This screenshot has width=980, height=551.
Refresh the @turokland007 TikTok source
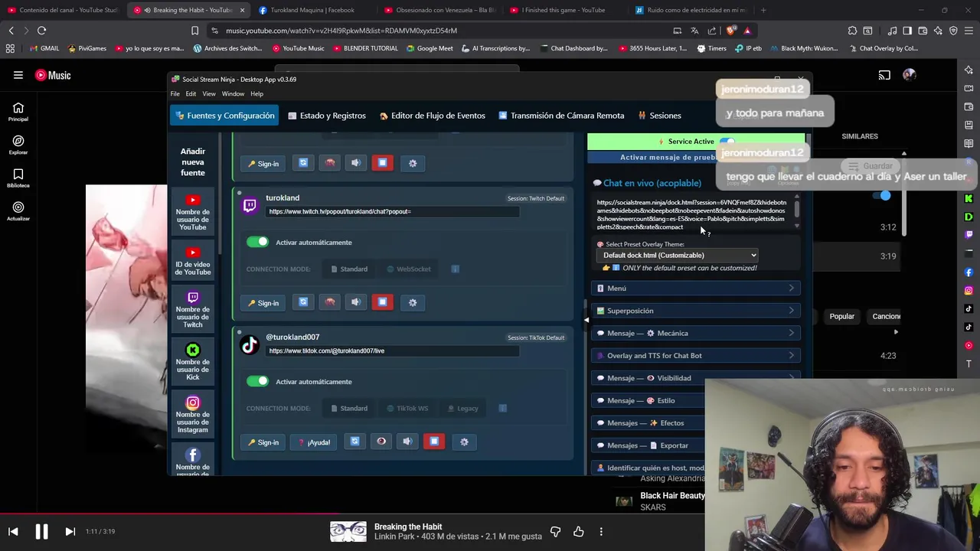click(x=354, y=442)
